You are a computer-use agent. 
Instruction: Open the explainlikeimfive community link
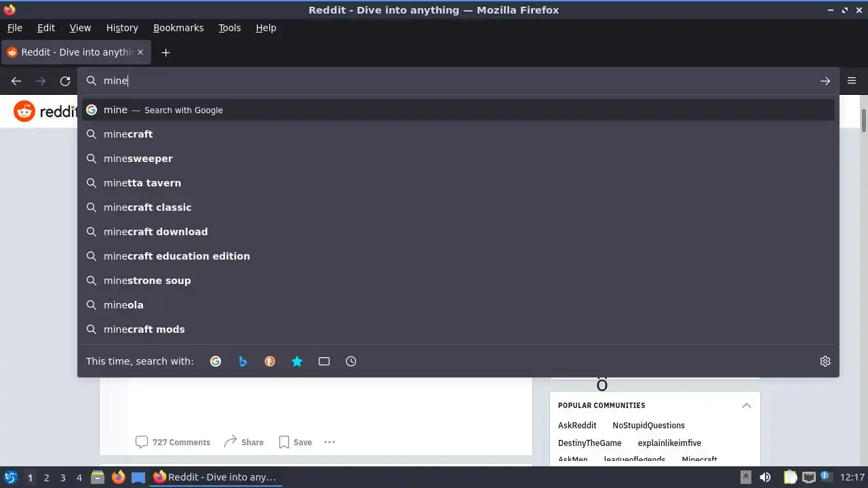tap(669, 443)
